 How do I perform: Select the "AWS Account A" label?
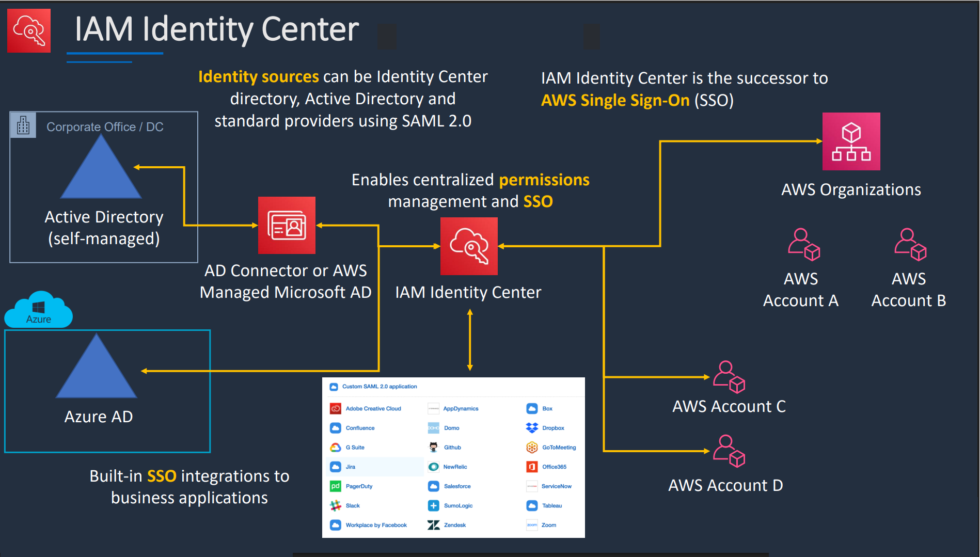801,290
